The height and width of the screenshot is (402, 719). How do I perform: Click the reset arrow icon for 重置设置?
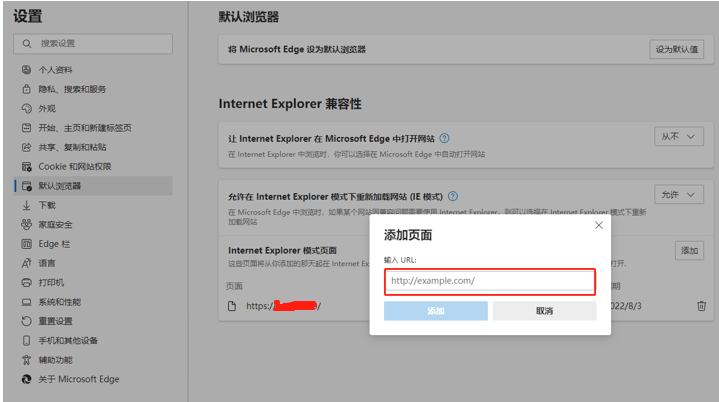point(26,321)
